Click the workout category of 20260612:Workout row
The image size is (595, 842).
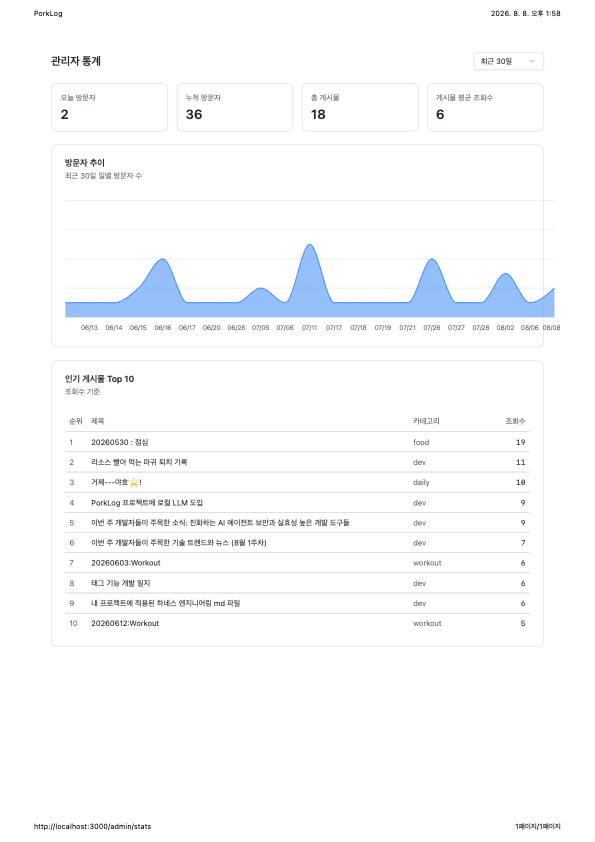click(x=427, y=623)
